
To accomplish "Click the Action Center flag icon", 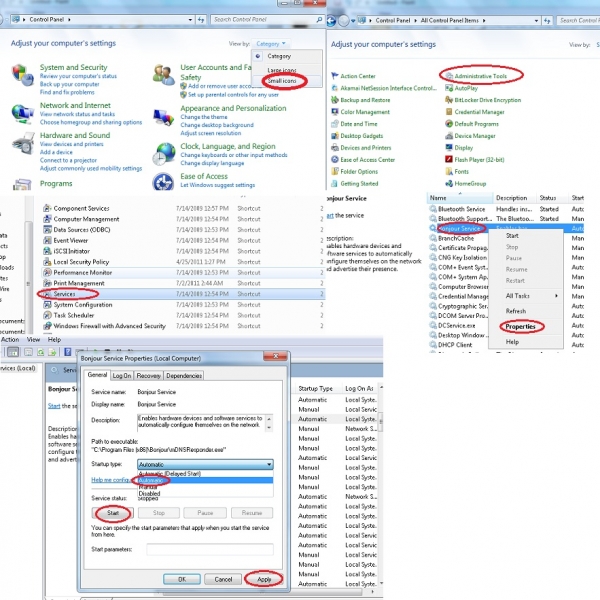I will [x=335, y=76].
